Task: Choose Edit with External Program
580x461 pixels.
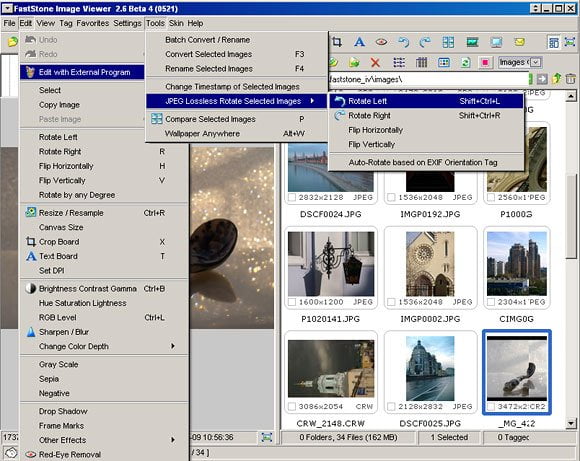Action: pyautogui.click(x=82, y=72)
